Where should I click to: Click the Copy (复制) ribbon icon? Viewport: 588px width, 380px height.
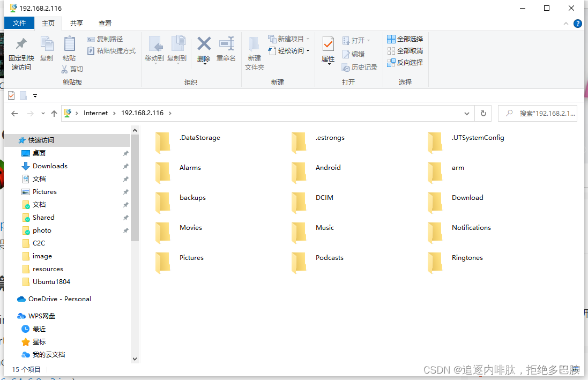(x=47, y=44)
